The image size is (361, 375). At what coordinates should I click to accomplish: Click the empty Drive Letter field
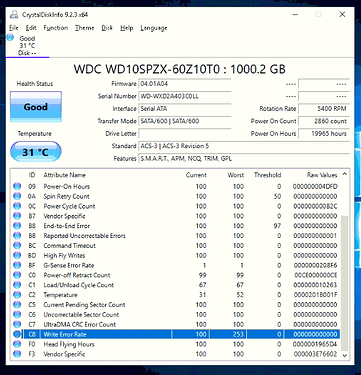185,134
